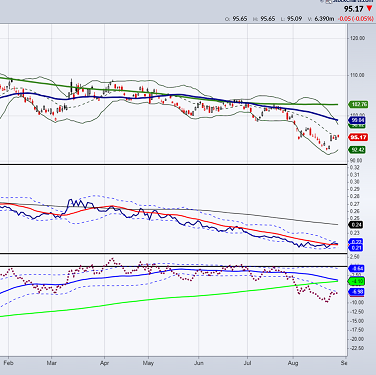Click the Aug date axis label
376x375 pixels.
pos(293,363)
